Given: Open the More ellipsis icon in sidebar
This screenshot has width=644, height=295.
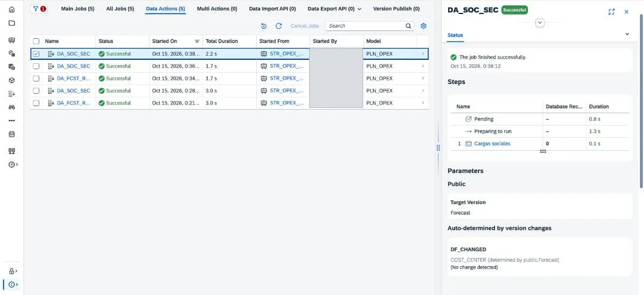Looking at the screenshot, I should (x=12, y=120).
